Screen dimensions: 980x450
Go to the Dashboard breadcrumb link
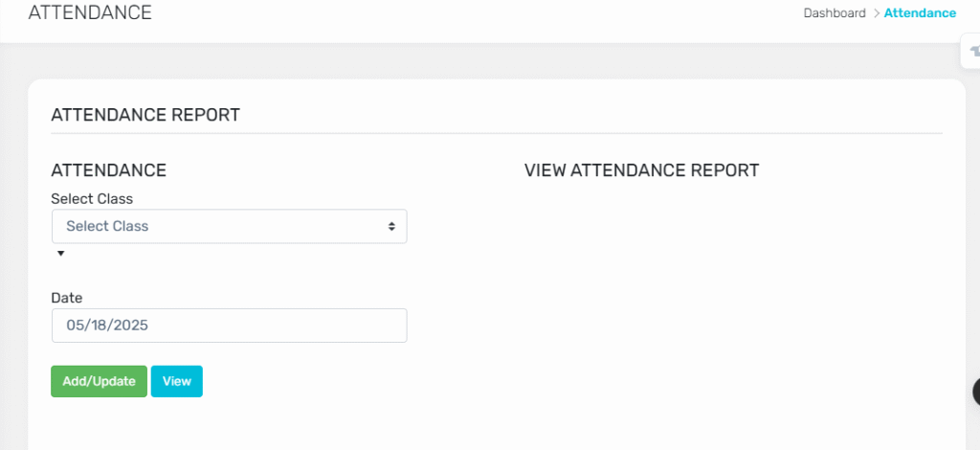(835, 13)
